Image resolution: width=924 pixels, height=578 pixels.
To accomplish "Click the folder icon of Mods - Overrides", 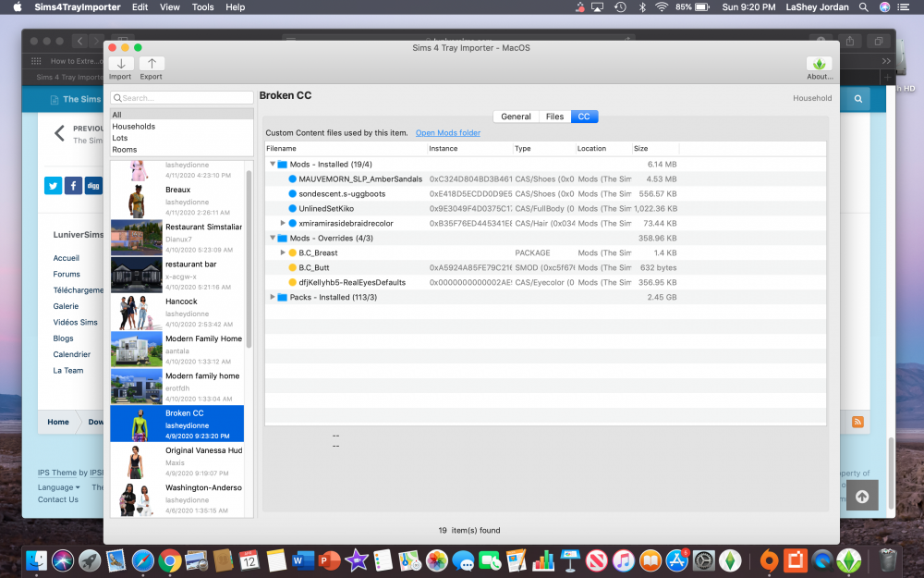I will 282,239.
